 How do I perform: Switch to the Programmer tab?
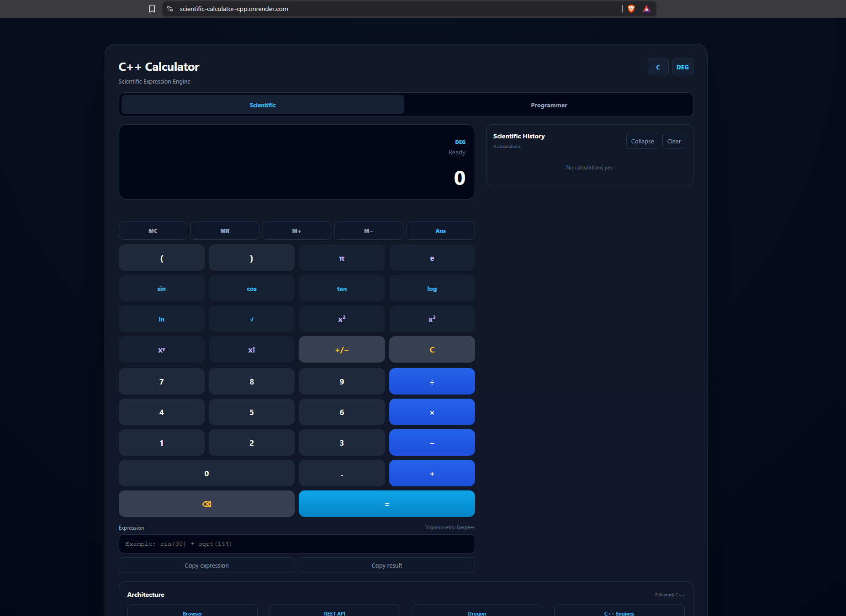(x=549, y=105)
